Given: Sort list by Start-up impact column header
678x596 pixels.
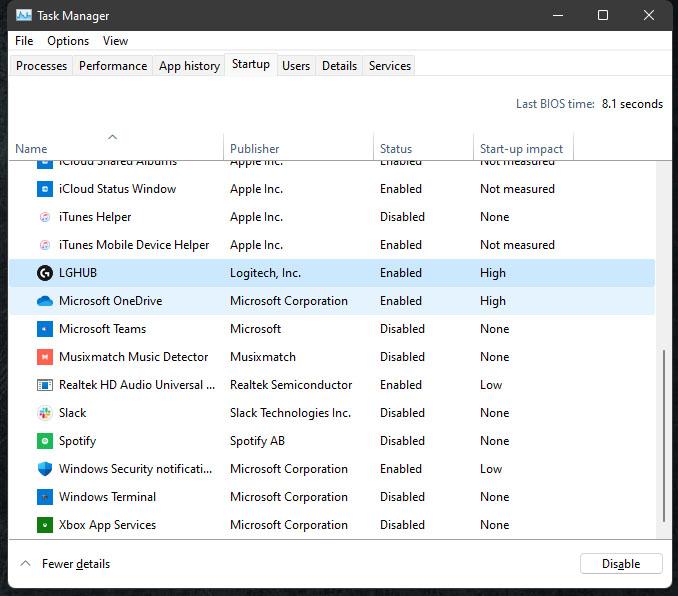Looking at the screenshot, I should (x=524, y=146).
